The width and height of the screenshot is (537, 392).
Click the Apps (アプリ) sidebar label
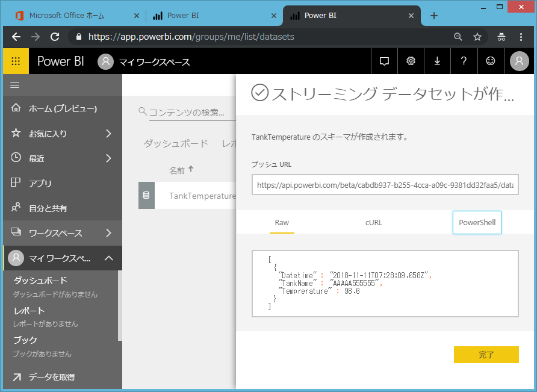coord(40,183)
